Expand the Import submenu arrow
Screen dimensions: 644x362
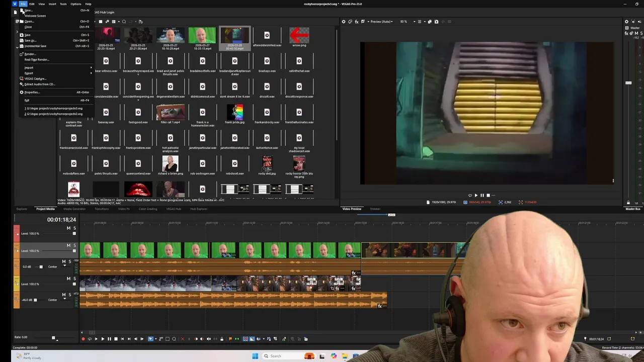click(x=91, y=67)
